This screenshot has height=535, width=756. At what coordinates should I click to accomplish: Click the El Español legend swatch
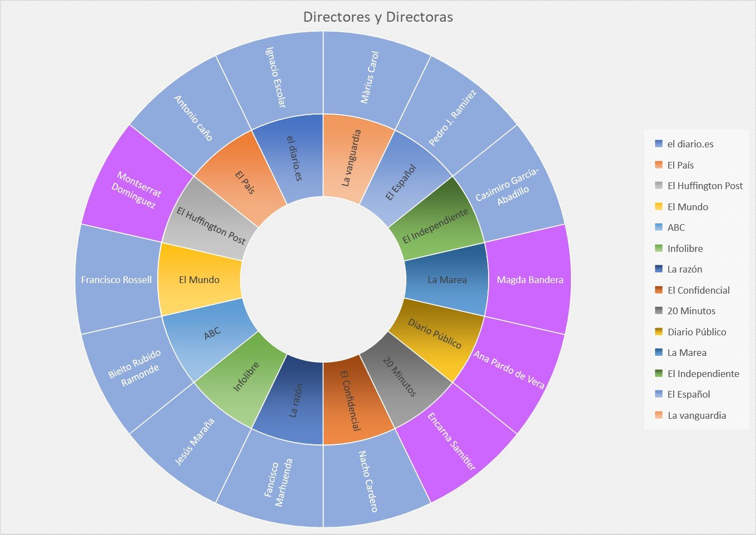point(659,394)
